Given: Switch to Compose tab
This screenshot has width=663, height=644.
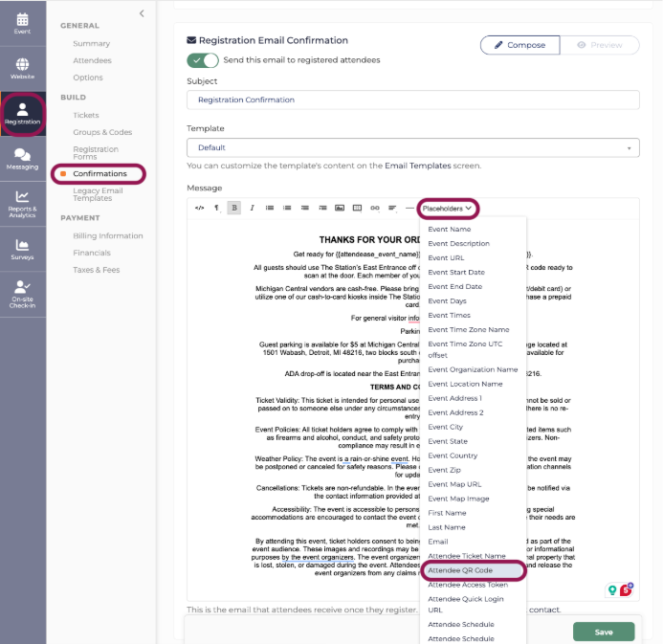Looking at the screenshot, I should (x=520, y=45).
